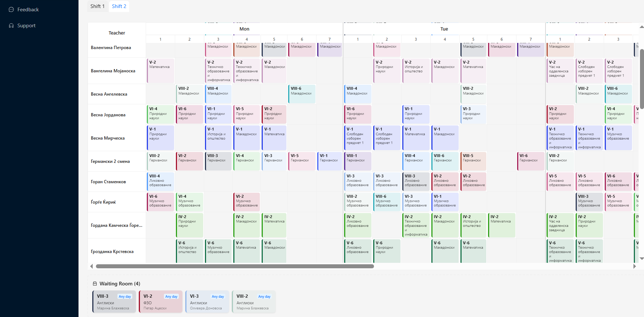Click VI-6 Музичко образование Monday period 1

161,202
